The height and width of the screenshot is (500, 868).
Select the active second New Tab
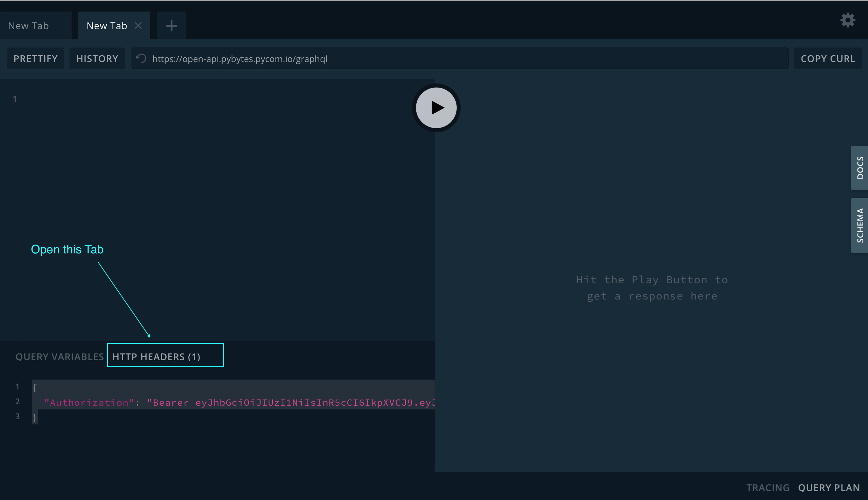[x=107, y=26]
